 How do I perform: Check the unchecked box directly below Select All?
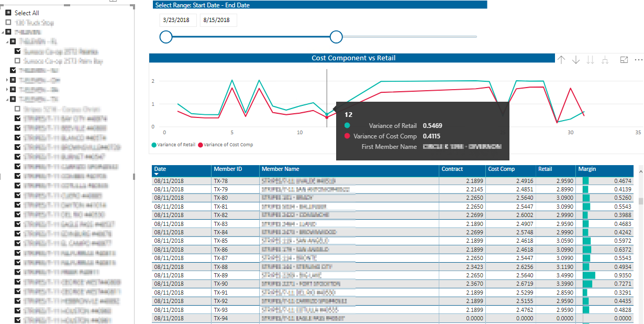[x=8, y=23]
